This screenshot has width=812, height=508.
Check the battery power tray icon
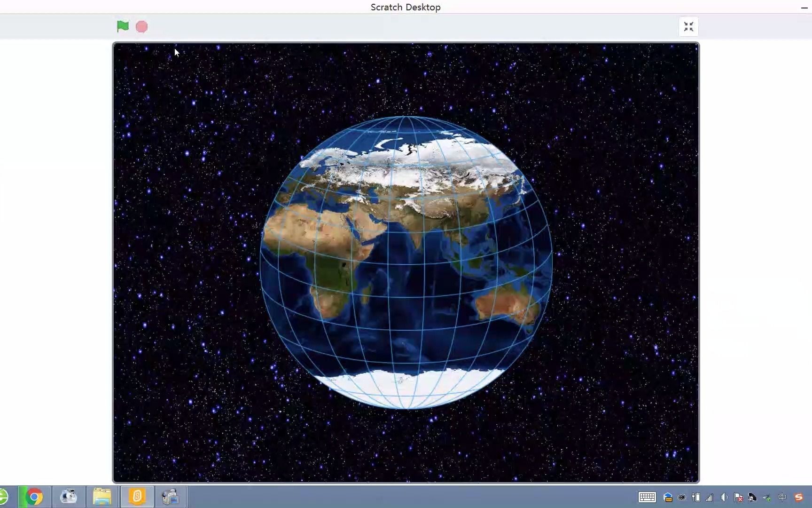(x=696, y=497)
